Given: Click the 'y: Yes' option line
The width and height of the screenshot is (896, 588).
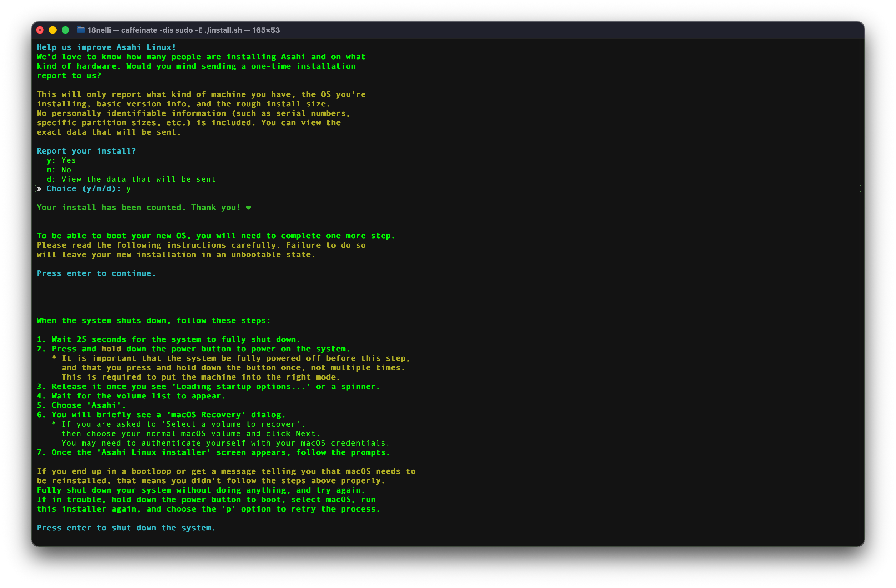Looking at the screenshot, I should point(61,160).
